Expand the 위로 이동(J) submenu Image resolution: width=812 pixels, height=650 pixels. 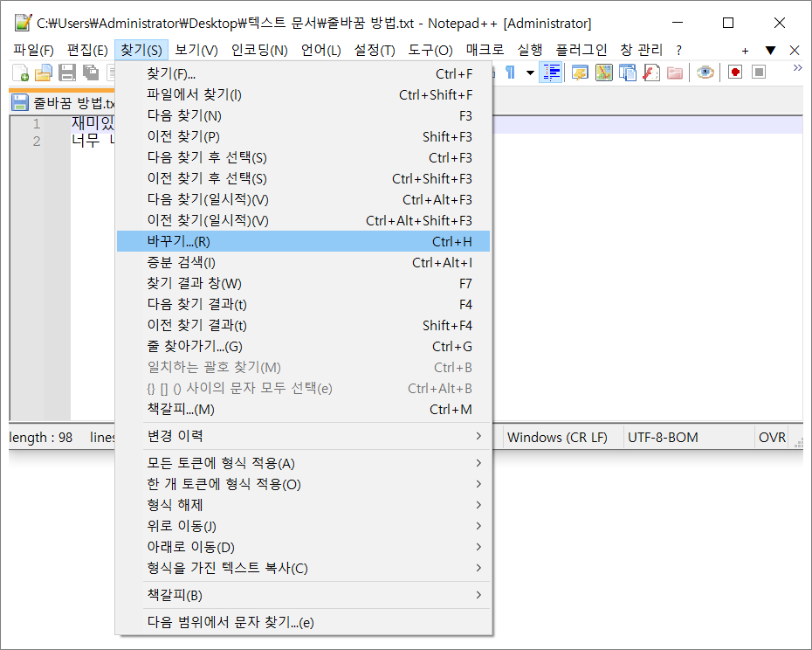(304, 526)
